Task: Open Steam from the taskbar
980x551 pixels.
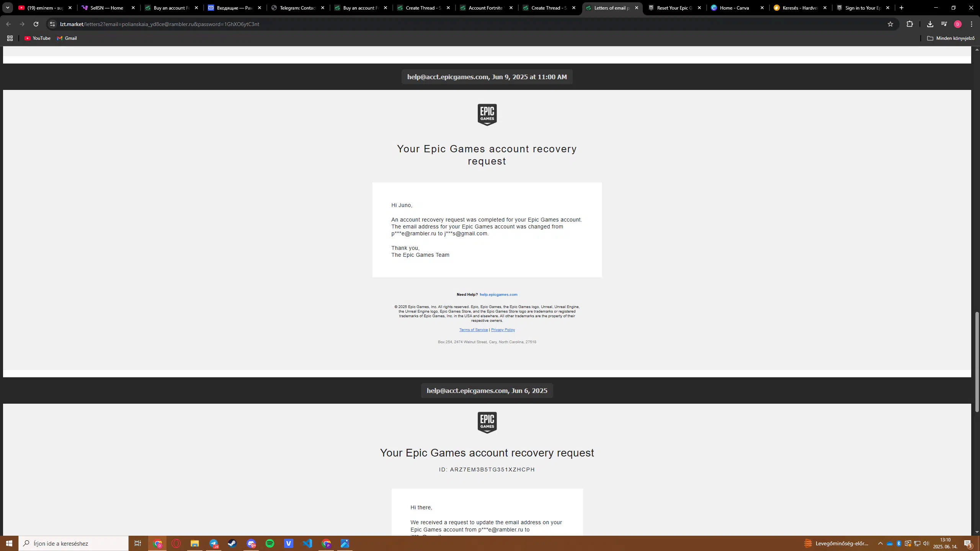Action: [232, 543]
